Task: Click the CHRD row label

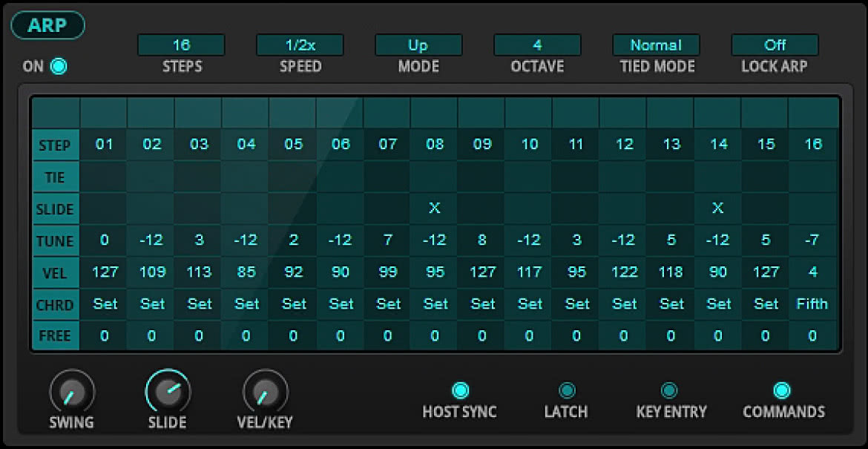Action: 56,304
